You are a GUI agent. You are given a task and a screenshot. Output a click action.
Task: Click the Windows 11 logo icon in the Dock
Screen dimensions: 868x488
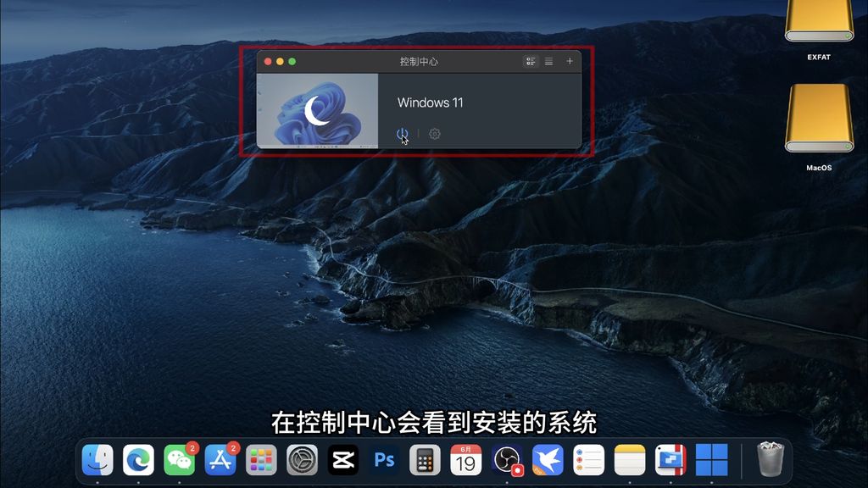[712, 460]
